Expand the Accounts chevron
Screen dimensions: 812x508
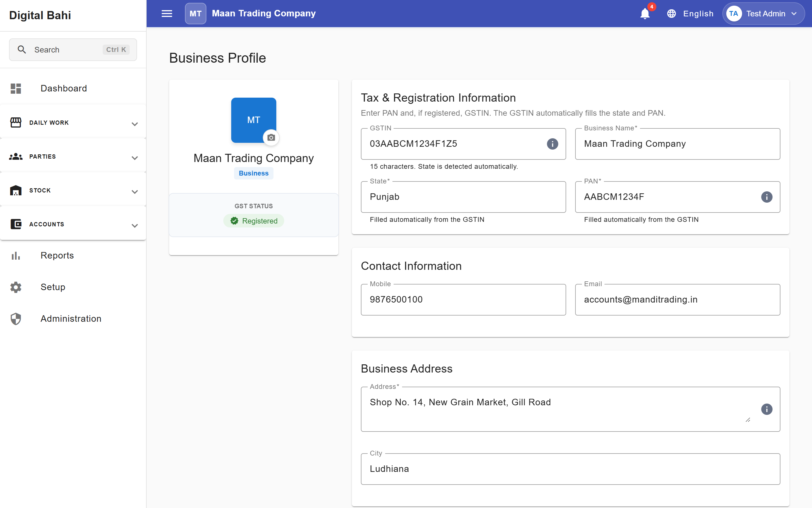pos(134,225)
